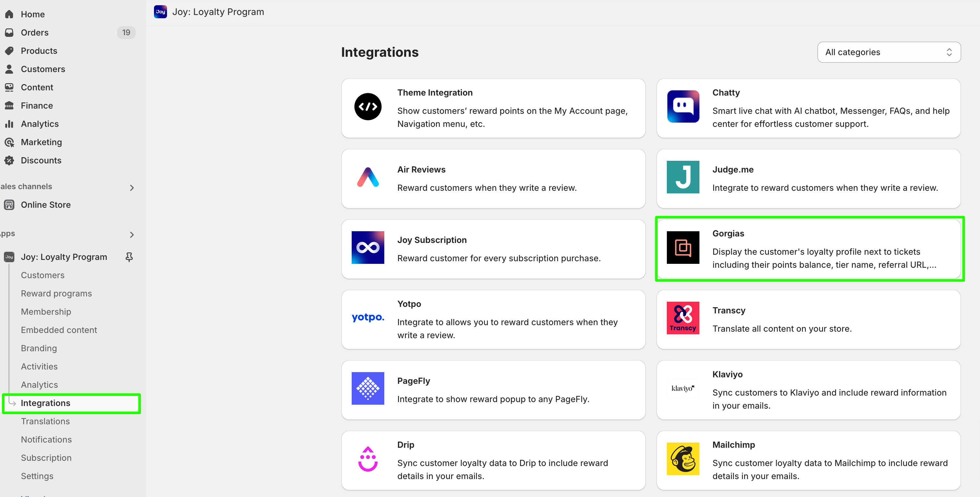Open Marketing section
This screenshot has width=980, height=497.
click(x=41, y=142)
